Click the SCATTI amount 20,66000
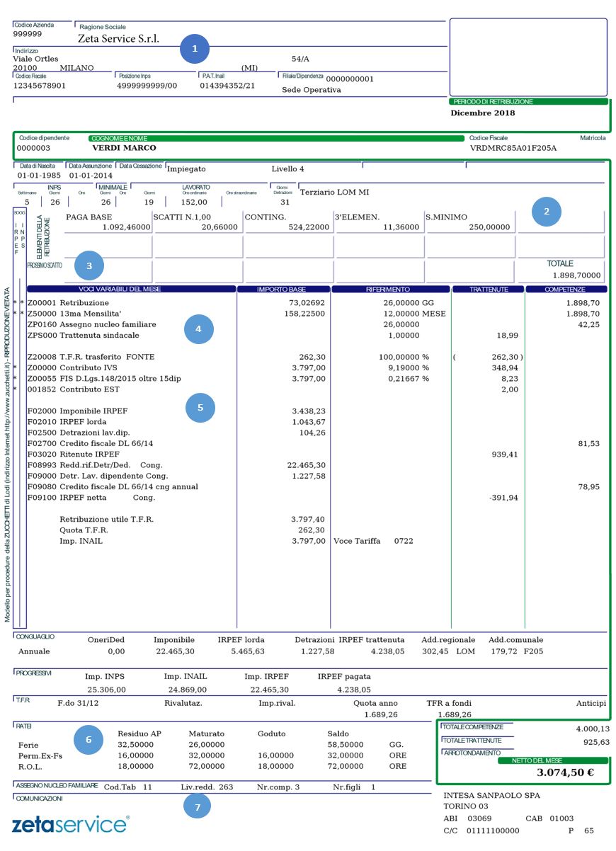Image resolution: width=616 pixels, height=851 pixels. [x=219, y=227]
